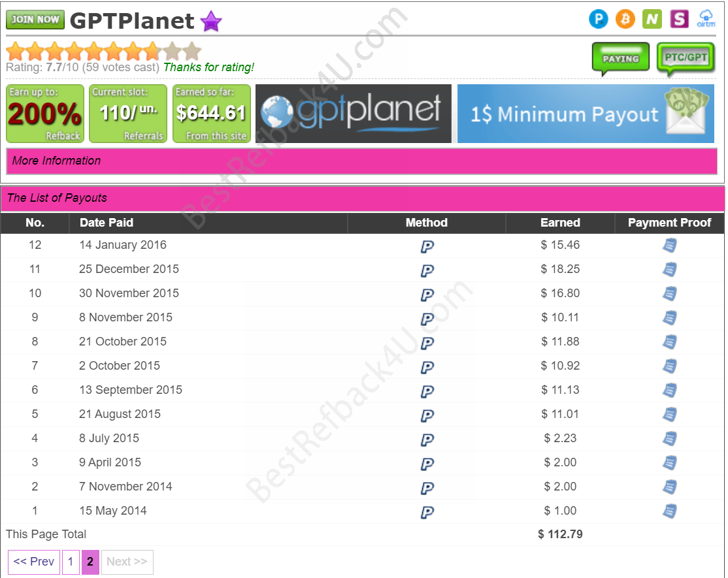Click PayPal method icon for 21 October 2015

427,343
